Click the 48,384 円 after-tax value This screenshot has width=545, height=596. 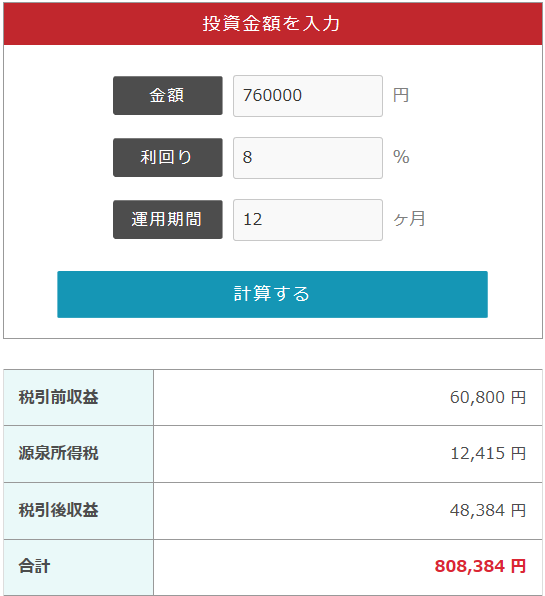pos(488,510)
